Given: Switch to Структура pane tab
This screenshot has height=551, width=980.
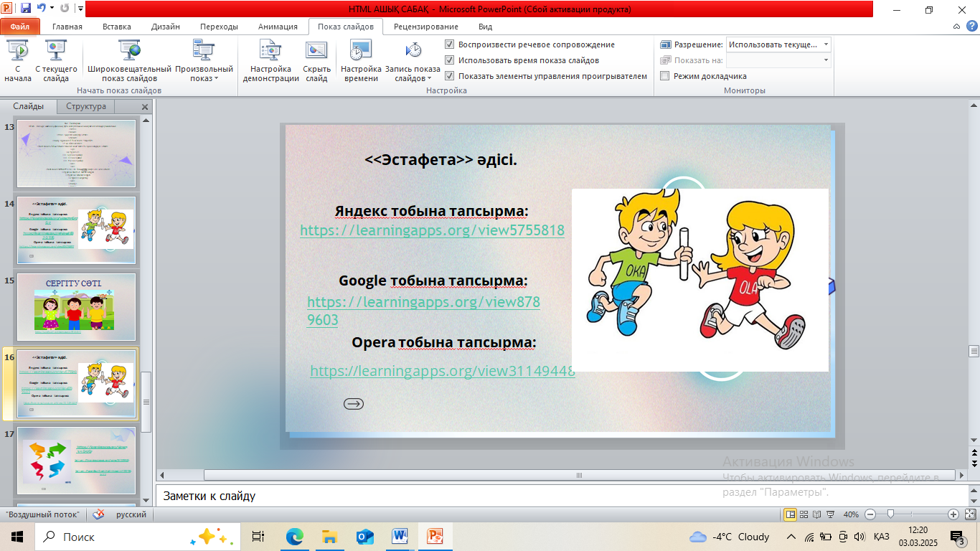Looking at the screenshot, I should tap(85, 106).
